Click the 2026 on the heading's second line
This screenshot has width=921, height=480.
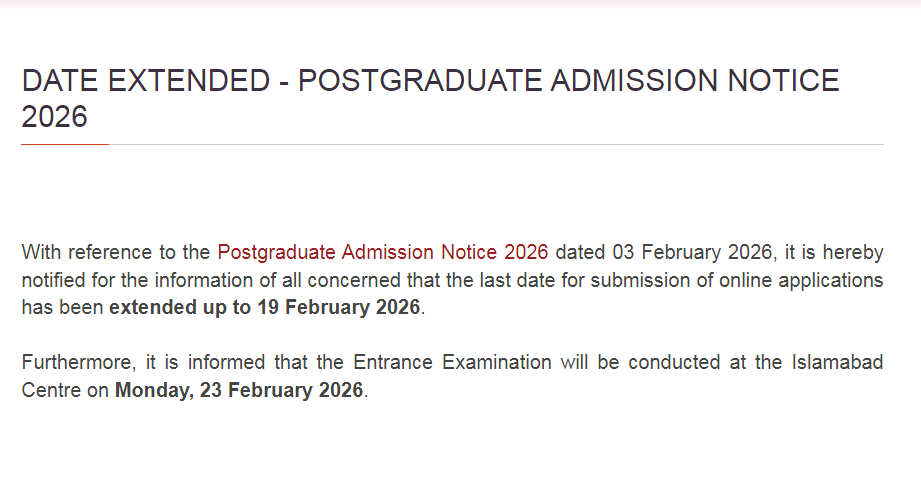click(55, 117)
